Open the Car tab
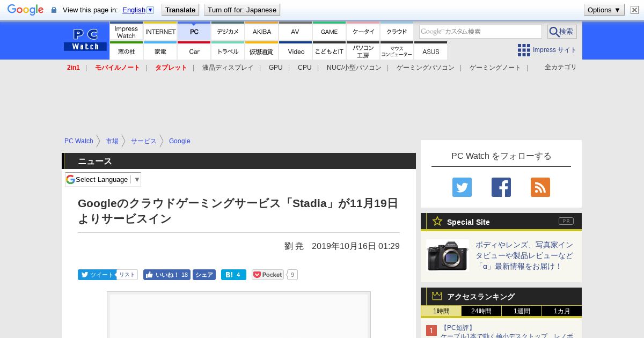This screenshot has height=338, width=644. point(194,51)
